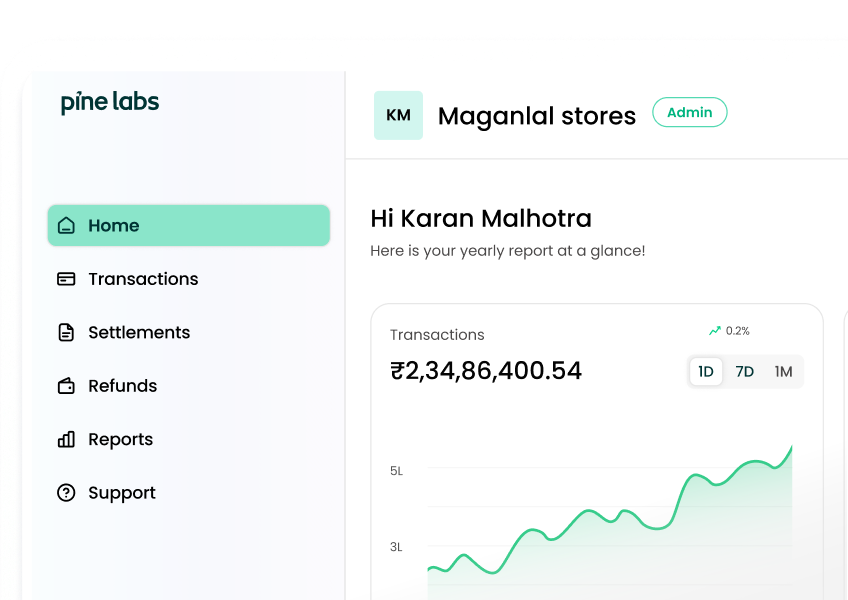The height and width of the screenshot is (600, 848).
Task: Click the Settlements document icon
Action: click(x=66, y=332)
